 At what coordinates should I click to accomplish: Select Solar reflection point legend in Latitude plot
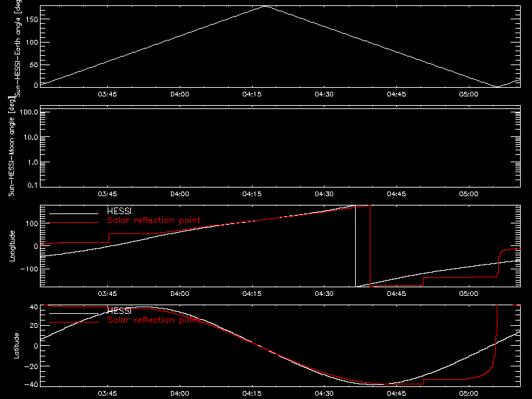[154, 320]
